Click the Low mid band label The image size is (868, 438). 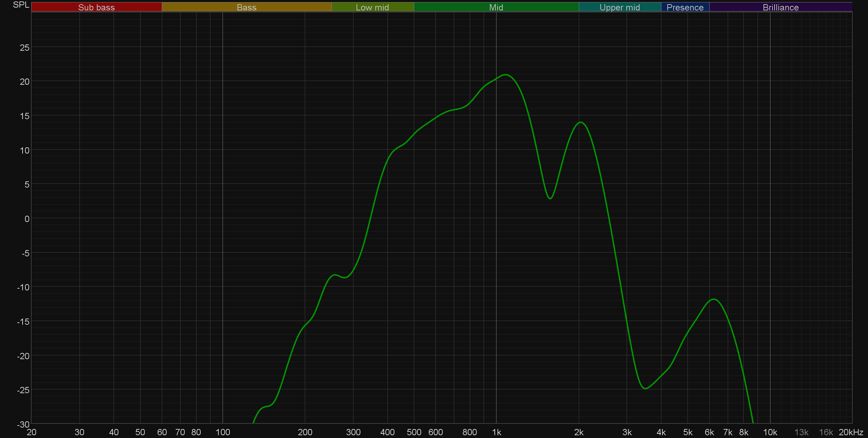pos(372,7)
